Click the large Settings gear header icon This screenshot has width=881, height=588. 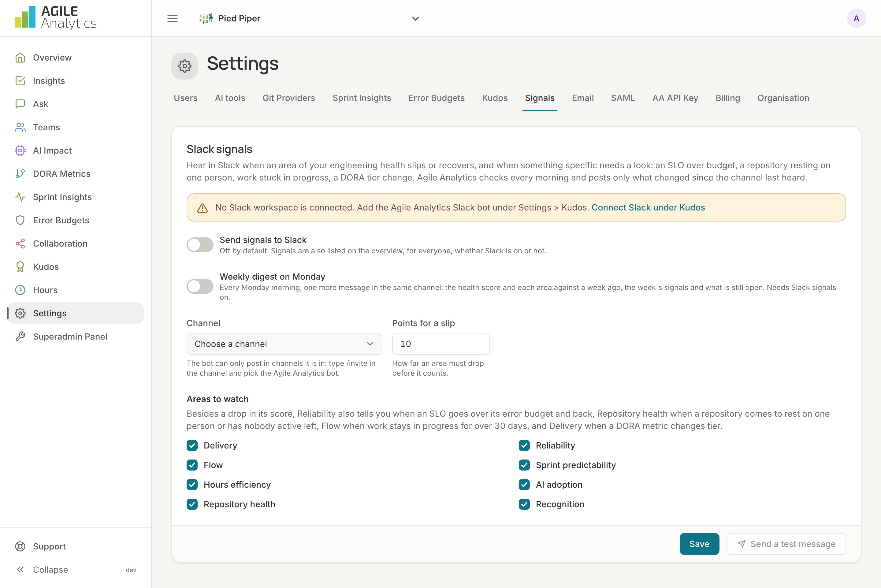[185, 66]
